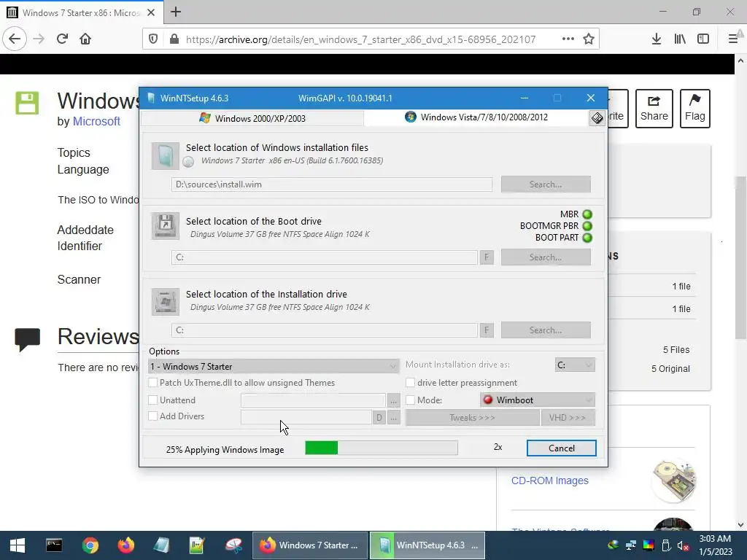This screenshot has height=560, width=747.
Task: Launch Chrome from the taskbar
Action: (x=90, y=545)
